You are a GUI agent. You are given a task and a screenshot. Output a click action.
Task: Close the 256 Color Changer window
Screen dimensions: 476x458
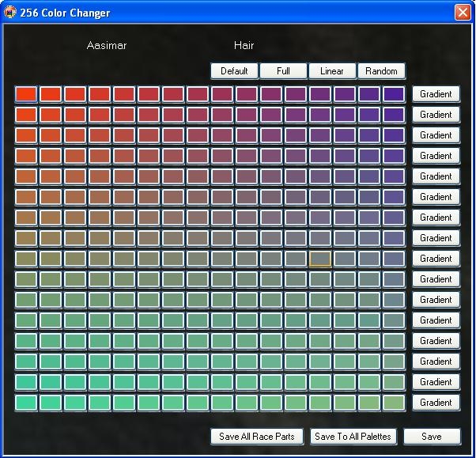coord(463,13)
